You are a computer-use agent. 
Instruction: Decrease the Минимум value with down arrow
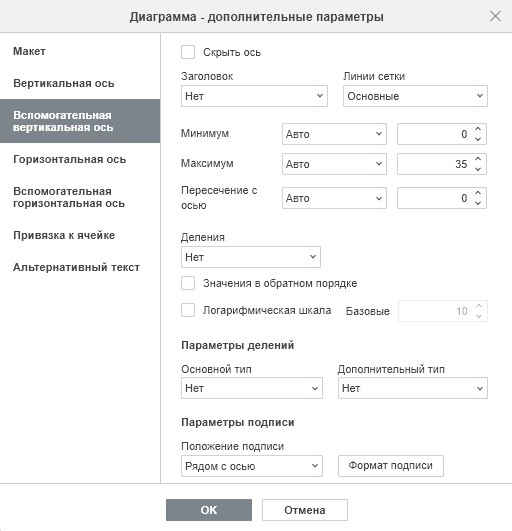478,139
